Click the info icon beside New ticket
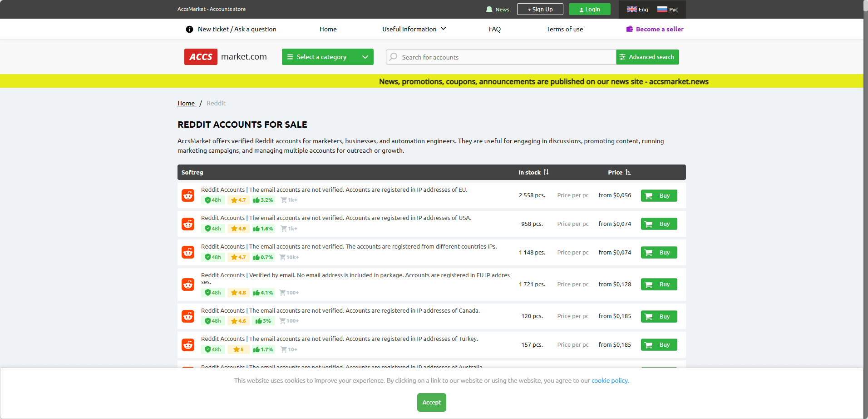Viewport: 868px width, 419px height. (189, 29)
